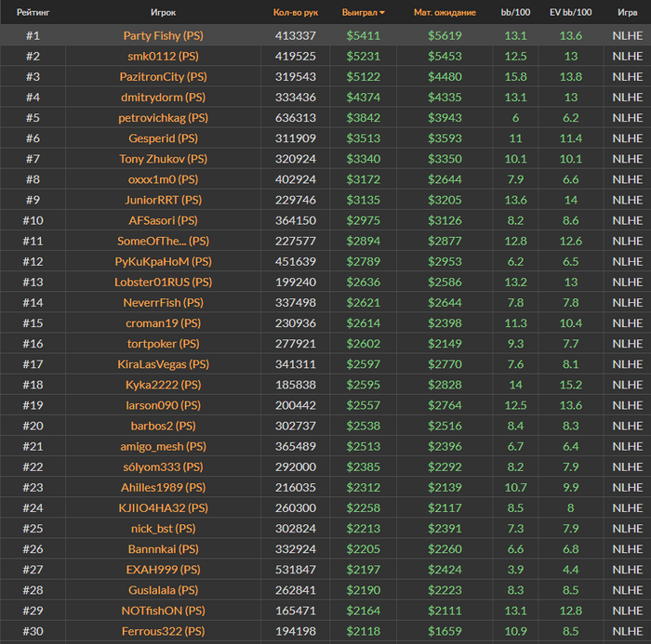651x644 pixels.
Task: Sort by EV bb/100 column header
Action: (x=570, y=13)
